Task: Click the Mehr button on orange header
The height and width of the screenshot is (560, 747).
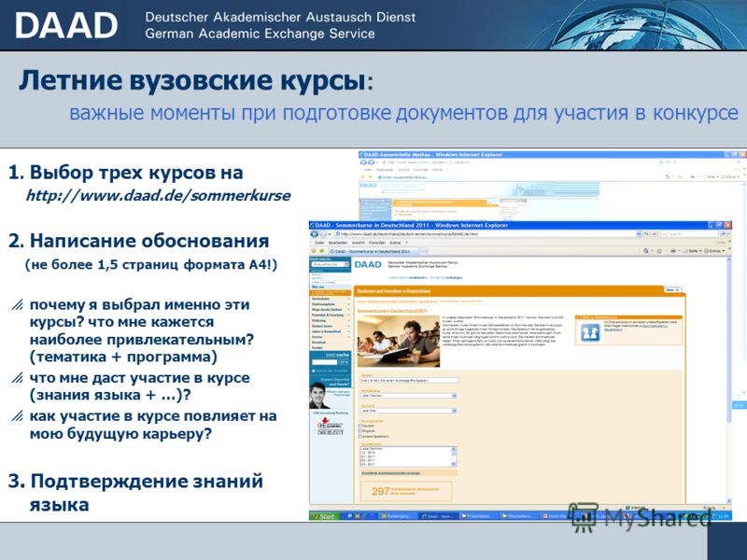Action: [x=672, y=289]
